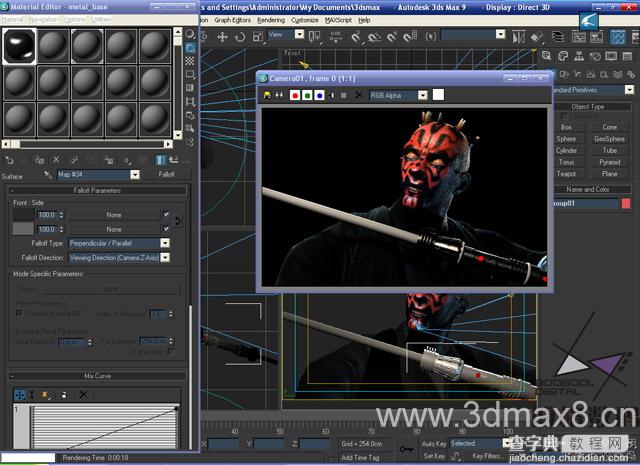This screenshot has width=640, height=465.
Task: Open Falloff Type dropdown
Action: point(165,243)
